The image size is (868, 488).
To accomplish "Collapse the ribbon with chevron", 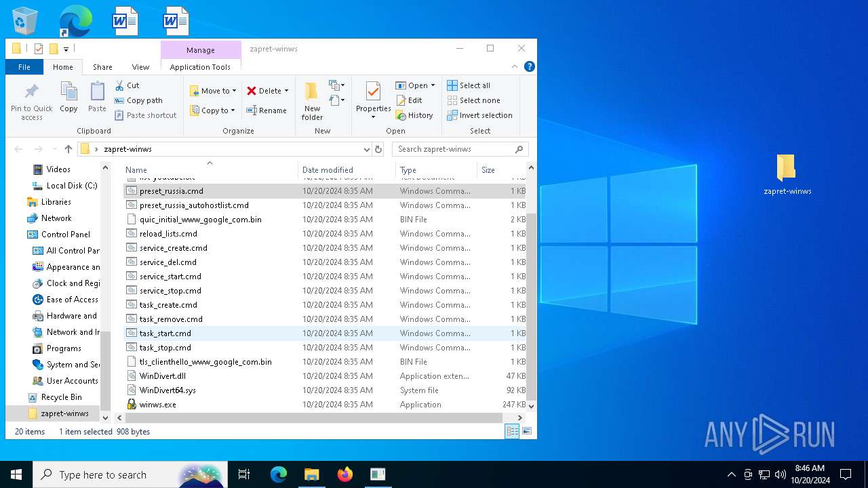I will [515, 66].
